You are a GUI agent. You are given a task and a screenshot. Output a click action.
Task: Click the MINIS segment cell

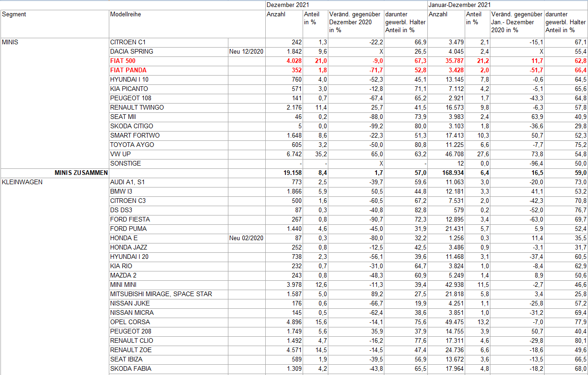11,42
